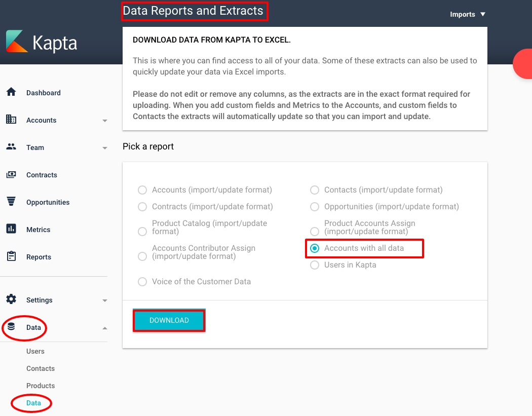Image resolution: width=532 pixels, height=416 pixels.
Task: Select Users in Kapta report
Action: pyautogui.click(x=315, y=265)
